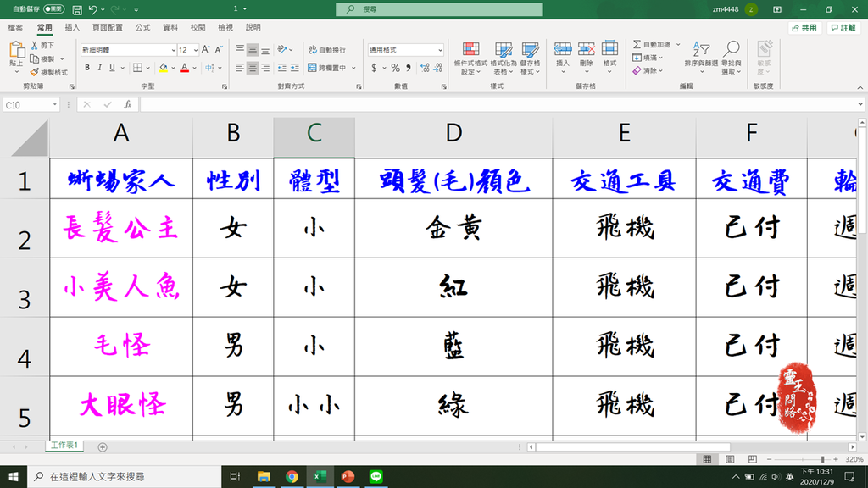Toggle the 自動儲存 AutoSave switch
This screenshot has height=488, width=868.
(53, 8)
